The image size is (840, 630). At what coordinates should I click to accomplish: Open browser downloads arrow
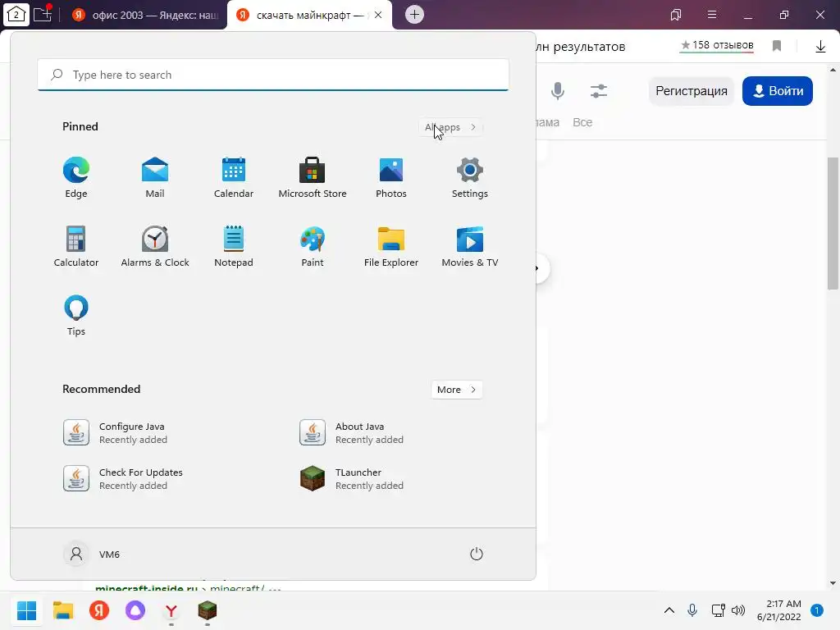[x=820, y=47]
